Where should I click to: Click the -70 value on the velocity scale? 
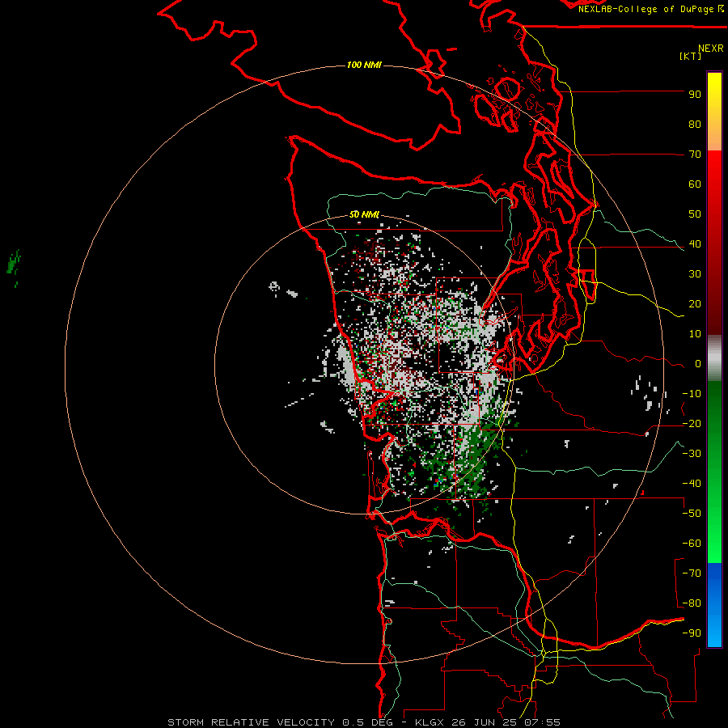pyautogui.click(x=692, y=574)
